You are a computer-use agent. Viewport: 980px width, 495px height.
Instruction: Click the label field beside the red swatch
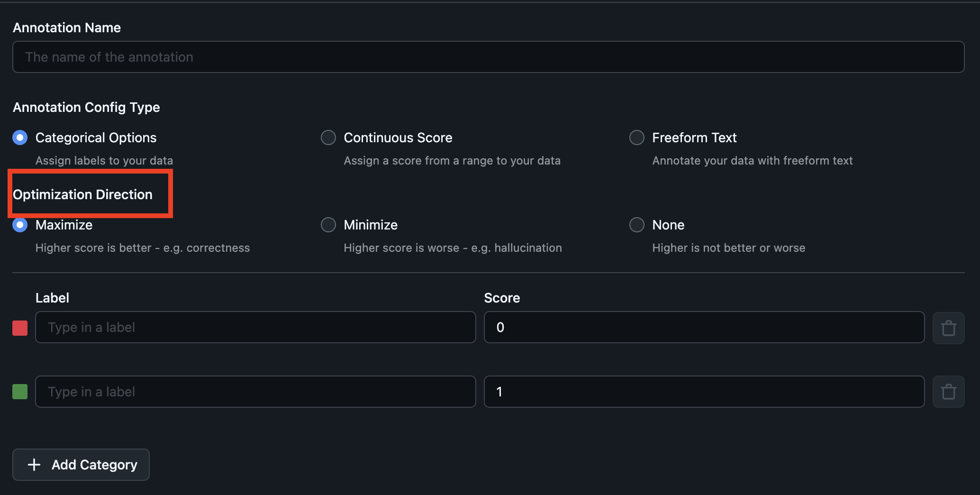click(255, 327)
